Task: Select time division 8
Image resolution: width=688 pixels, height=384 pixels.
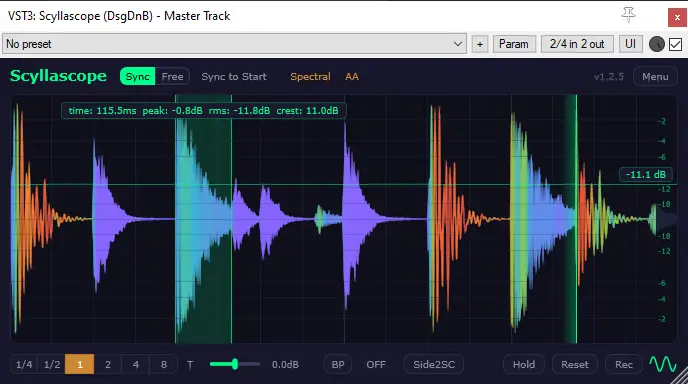Action: [x=164, y=364]
